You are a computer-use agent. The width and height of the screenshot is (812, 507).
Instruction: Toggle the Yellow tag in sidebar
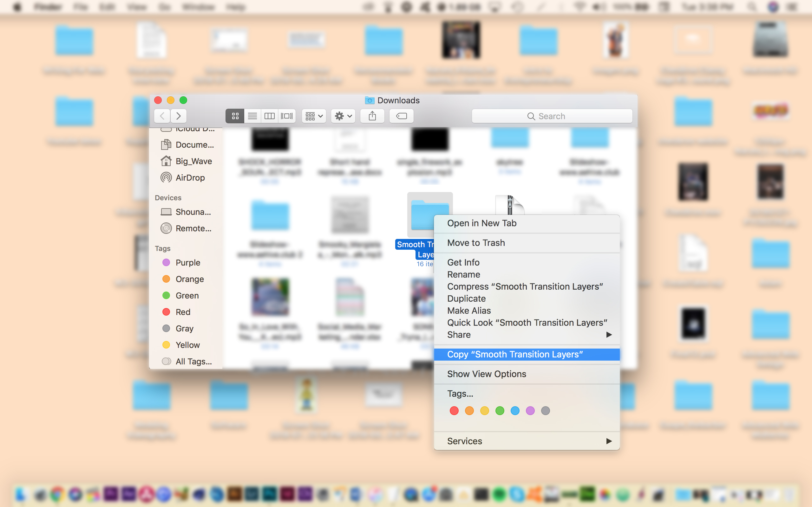click(x=188, y=345)
